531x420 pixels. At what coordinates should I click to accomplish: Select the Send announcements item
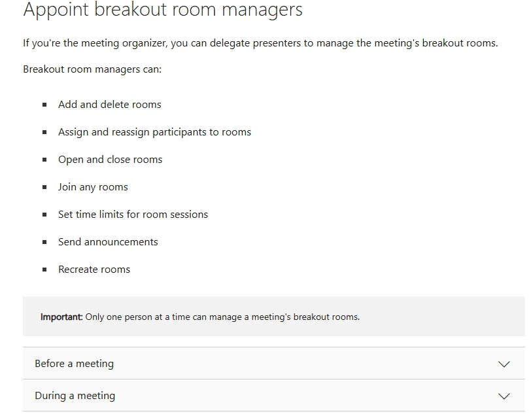108,242
